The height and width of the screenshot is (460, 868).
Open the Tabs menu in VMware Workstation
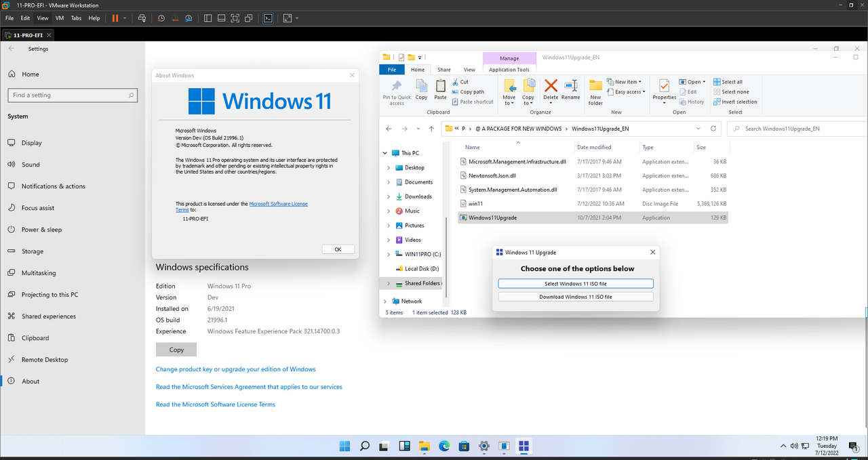[76, 18]
